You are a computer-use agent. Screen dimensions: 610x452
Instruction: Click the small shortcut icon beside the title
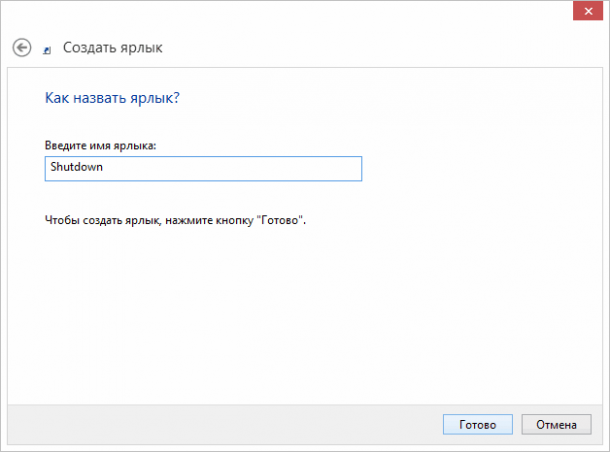pos(48,49)
